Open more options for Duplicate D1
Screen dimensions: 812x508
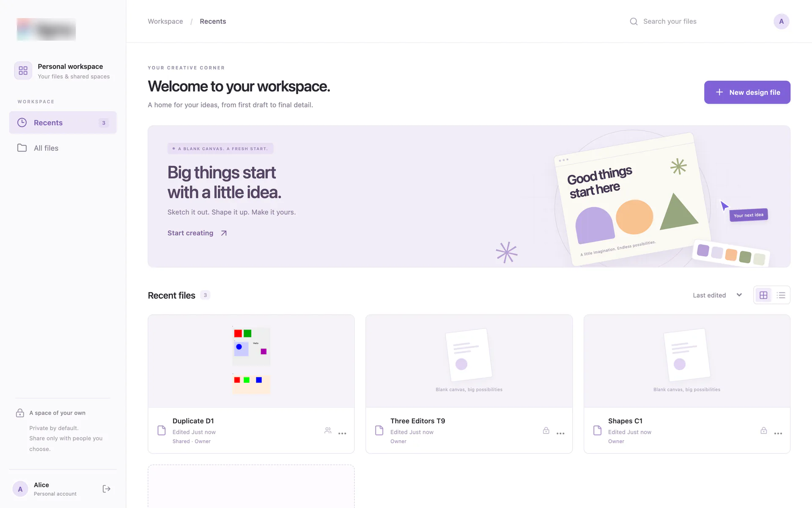[342, 433]
